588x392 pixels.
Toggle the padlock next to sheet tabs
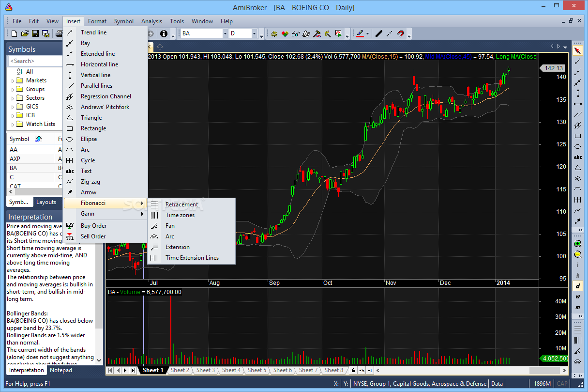(353, 370)
